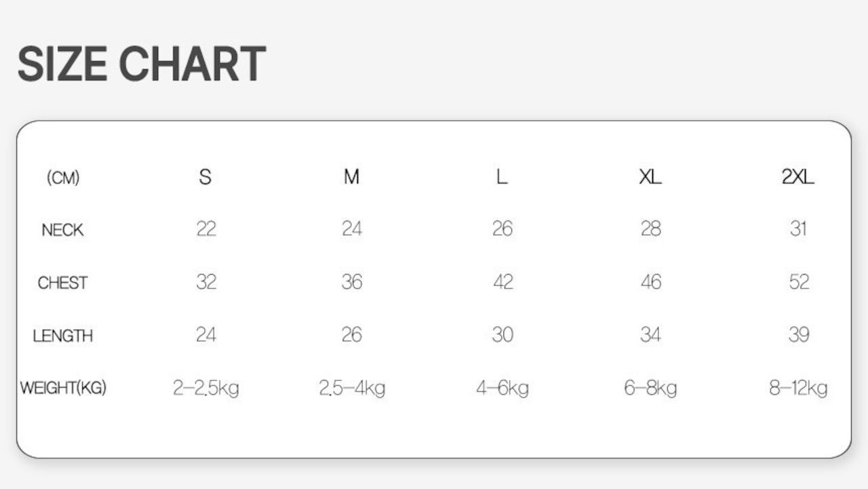The image size is (868, 489).
Task: Click the NECK row label
Action: [x=62, y=230]
